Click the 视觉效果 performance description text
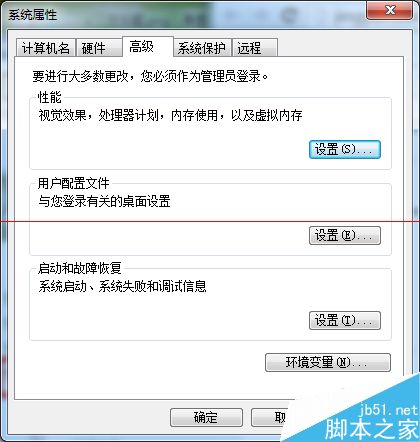The image size is (420, 442). tap(170, 115)
